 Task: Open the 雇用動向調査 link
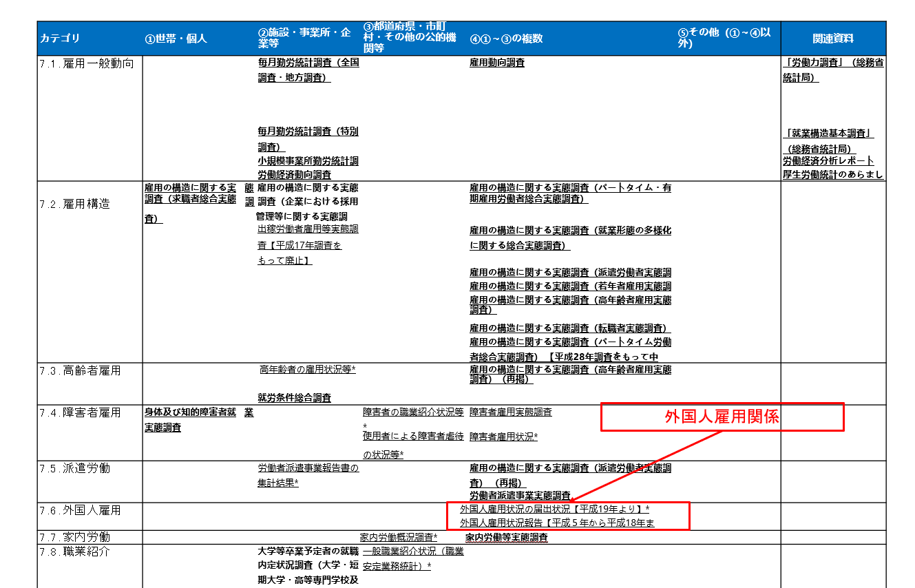[x=496, y=63]
